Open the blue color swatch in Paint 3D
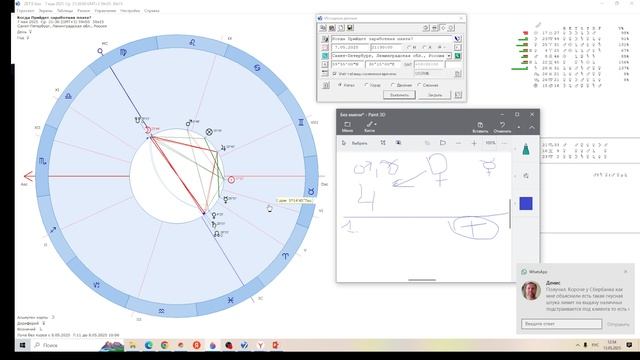 point(526,203)
